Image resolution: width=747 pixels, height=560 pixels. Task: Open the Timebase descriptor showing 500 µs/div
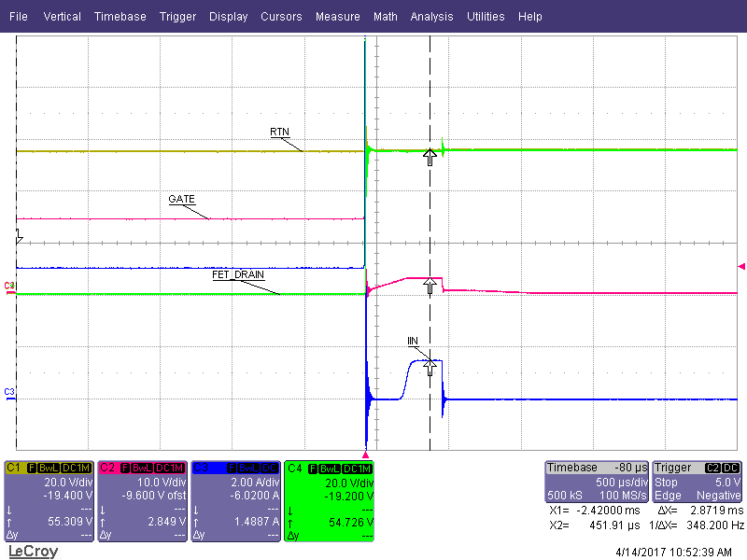pos(624,483)
